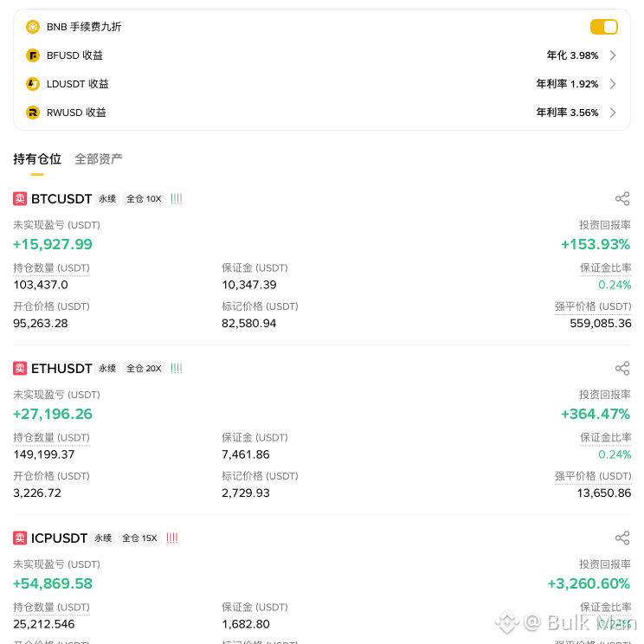The image size is (644, 644).
Task: Click BTCUSDT unrealized PnL +15,927.99
Action: 53,244
